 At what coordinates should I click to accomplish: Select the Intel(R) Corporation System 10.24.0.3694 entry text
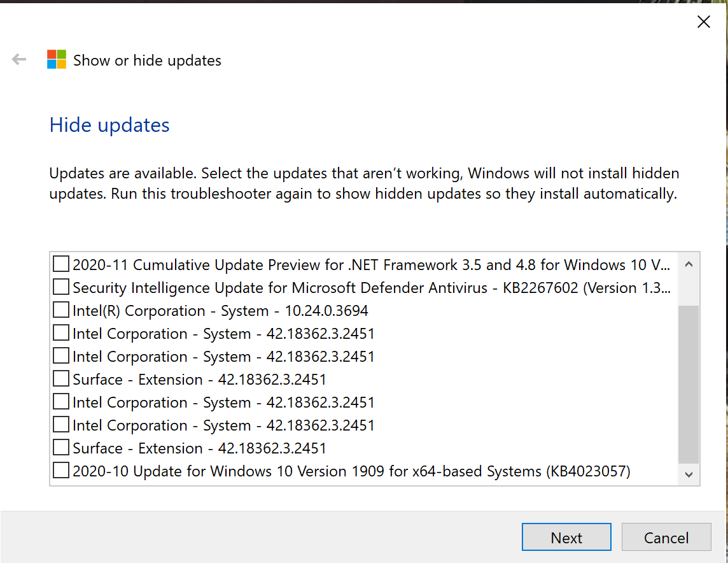point(220,311)
